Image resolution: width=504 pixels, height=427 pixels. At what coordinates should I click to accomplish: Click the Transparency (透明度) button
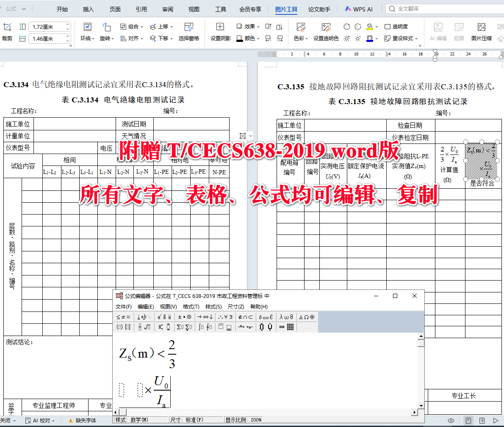point(396,26)
